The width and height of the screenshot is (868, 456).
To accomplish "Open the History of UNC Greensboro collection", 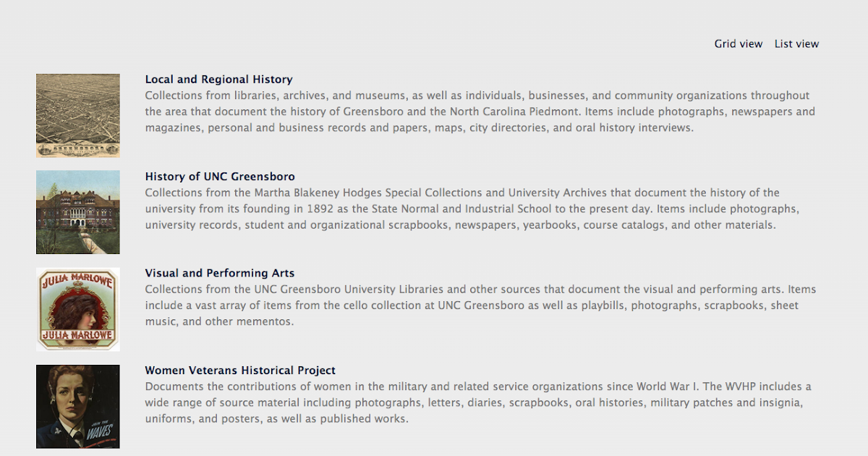I will (x=220, y=176).
